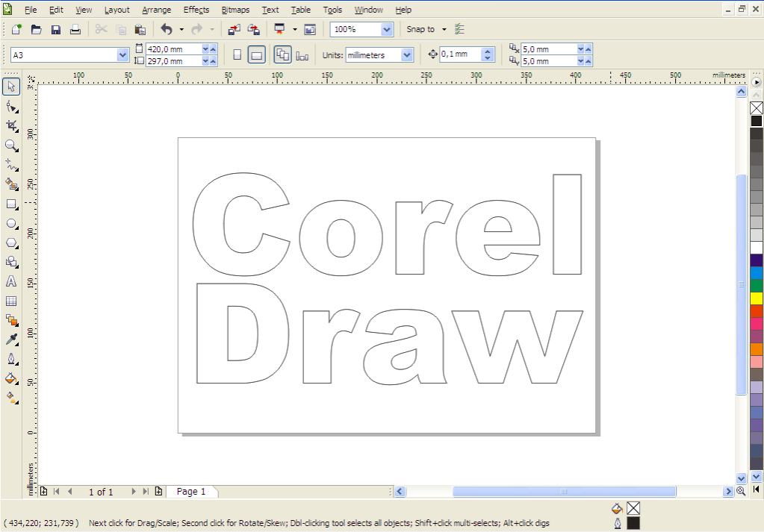Viewport: 764px width, 532px height.
Task: Switch page to Portrait orientation
Action: point(237,55)
